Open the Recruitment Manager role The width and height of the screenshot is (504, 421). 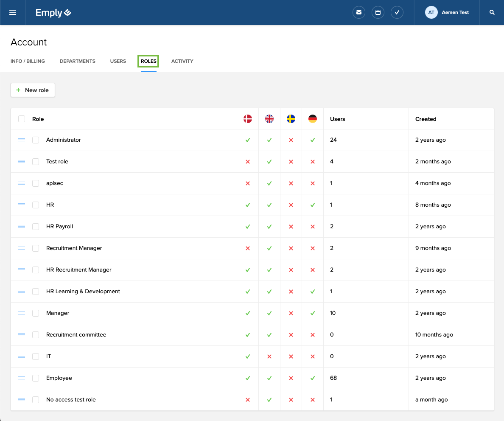pos(74,248)
